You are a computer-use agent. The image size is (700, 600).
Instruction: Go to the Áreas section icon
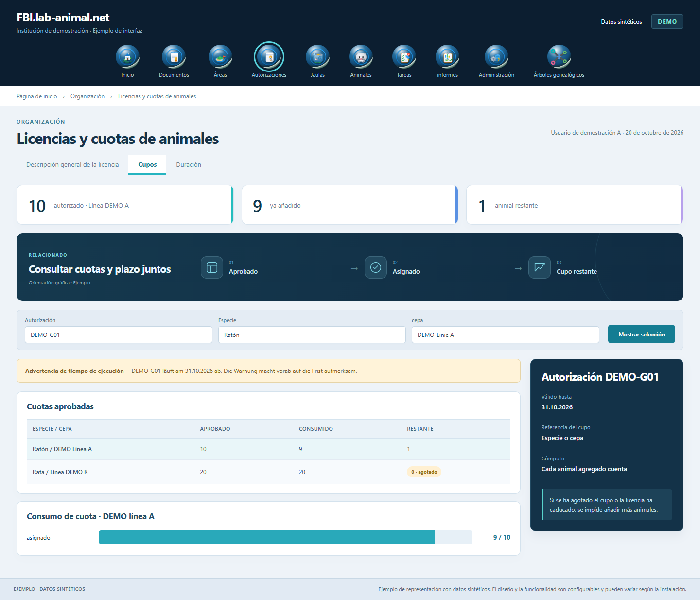tap(220, 57)
